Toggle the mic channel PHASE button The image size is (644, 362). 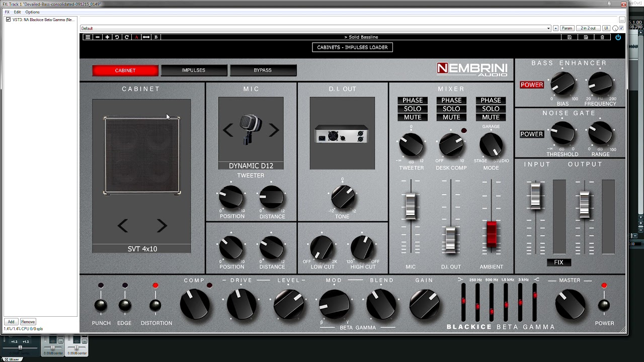point(413,101)
